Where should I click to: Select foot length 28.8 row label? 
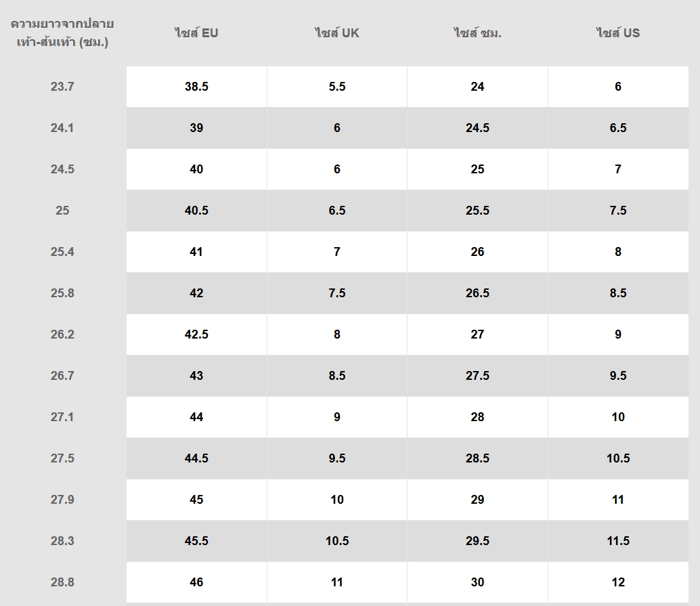62,582
